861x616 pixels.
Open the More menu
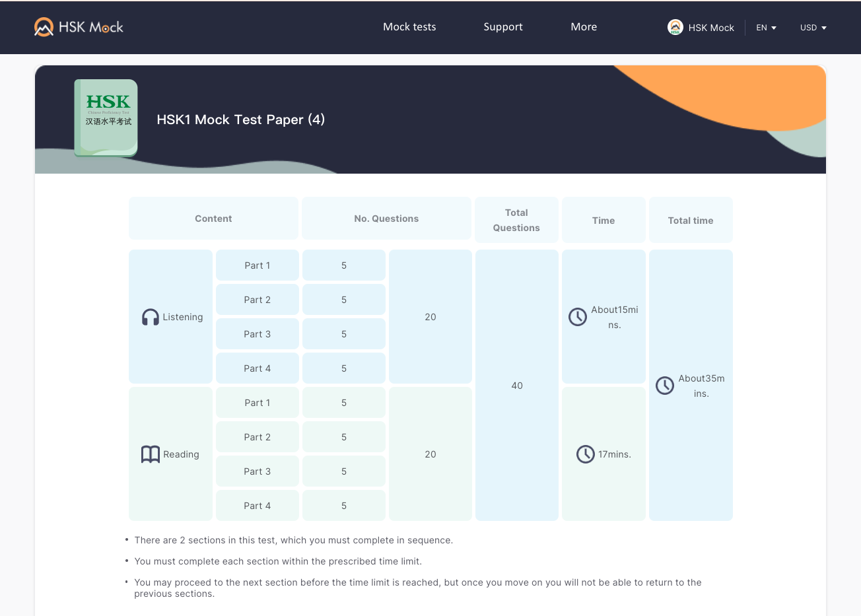pyautogui.click(x=584, y=27)
